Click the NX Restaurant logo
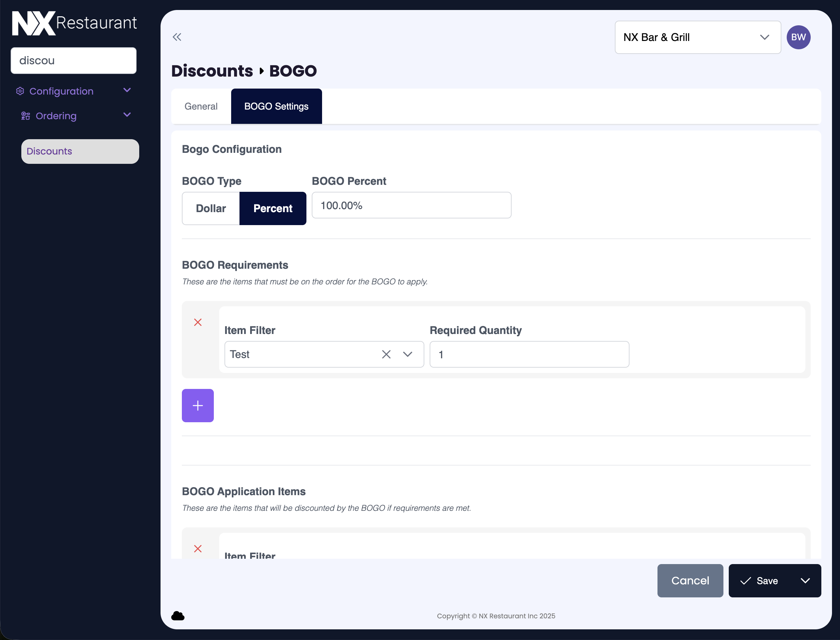This screenshot has height=640, width=840. (74, 23)
